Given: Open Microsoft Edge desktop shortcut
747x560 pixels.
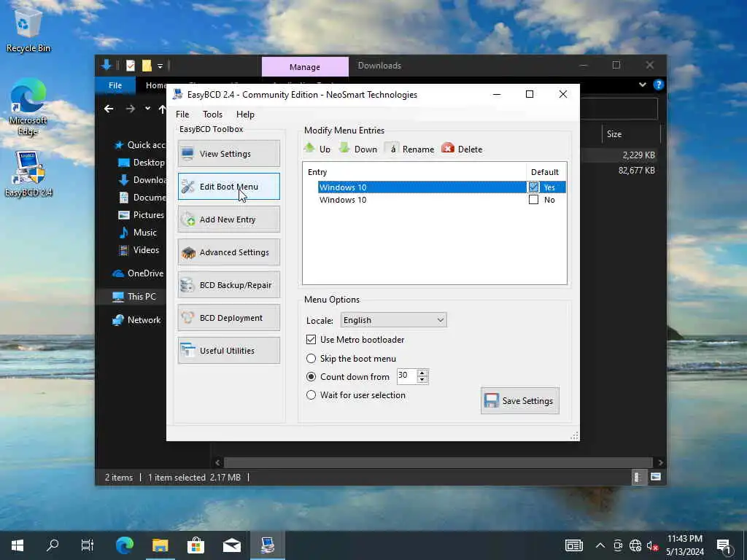Looking at the screenshot, I should (28, 107).
